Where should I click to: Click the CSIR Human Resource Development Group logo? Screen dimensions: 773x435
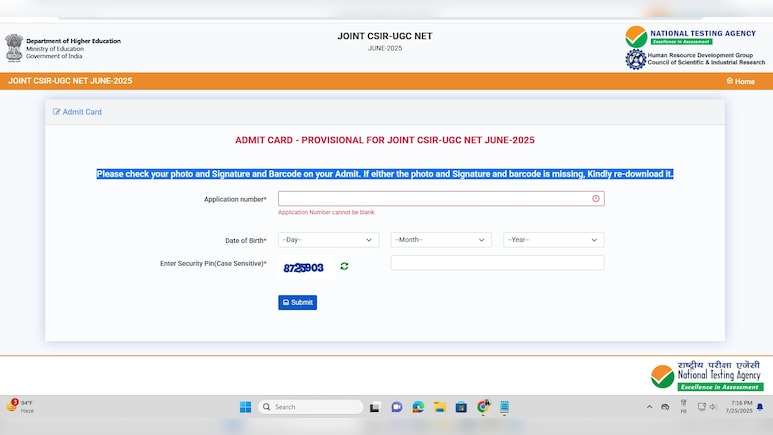click(695, 59)
